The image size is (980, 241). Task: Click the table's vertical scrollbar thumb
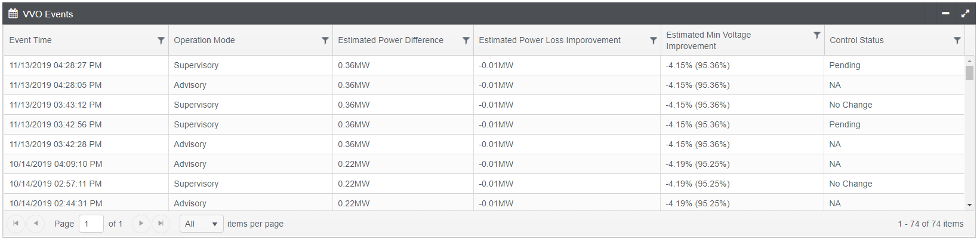[x=969, y=72]
